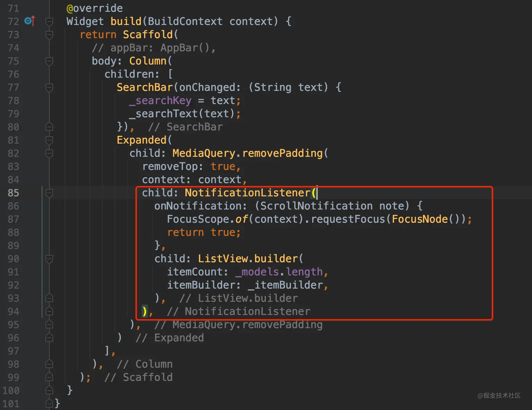This screenshot has height=410, width=532.
Task: Collapse the build method fold on line 72
Action: coord(49,22)
